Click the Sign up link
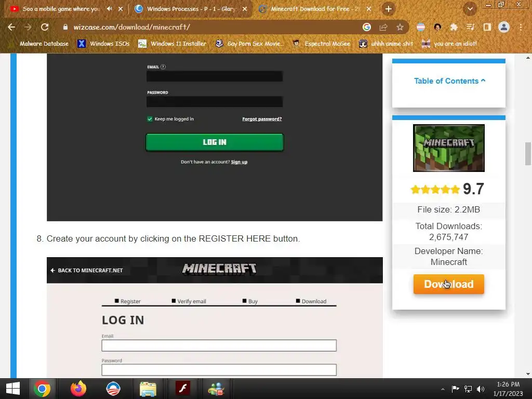This screenshot has width=532, height=399. click(x=239, y=162)
